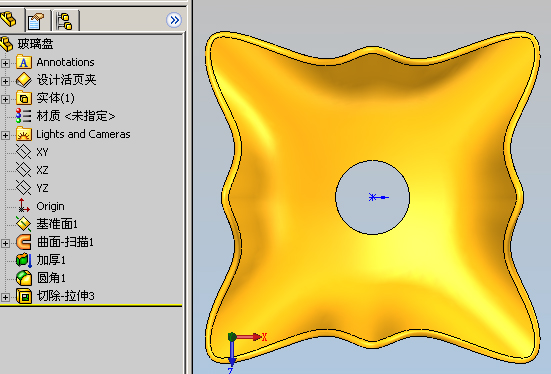551x374 pixels.
Task: Click the 设计活页夹 design binder icon
Action: [x=24, y=80]
